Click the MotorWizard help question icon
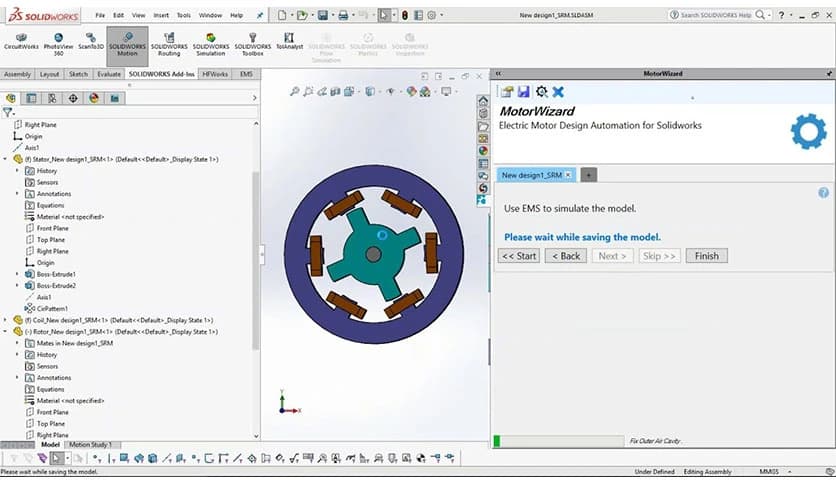 tap(824, 193)
